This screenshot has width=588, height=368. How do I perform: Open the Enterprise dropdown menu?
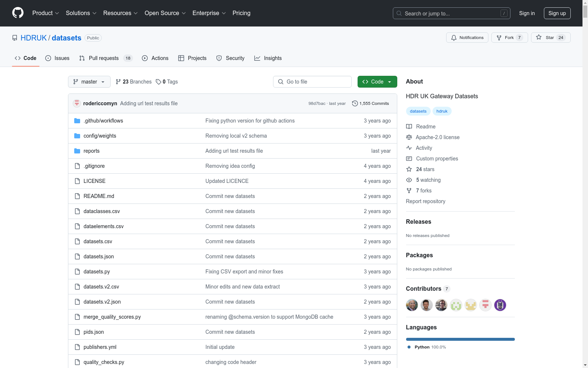209,13
